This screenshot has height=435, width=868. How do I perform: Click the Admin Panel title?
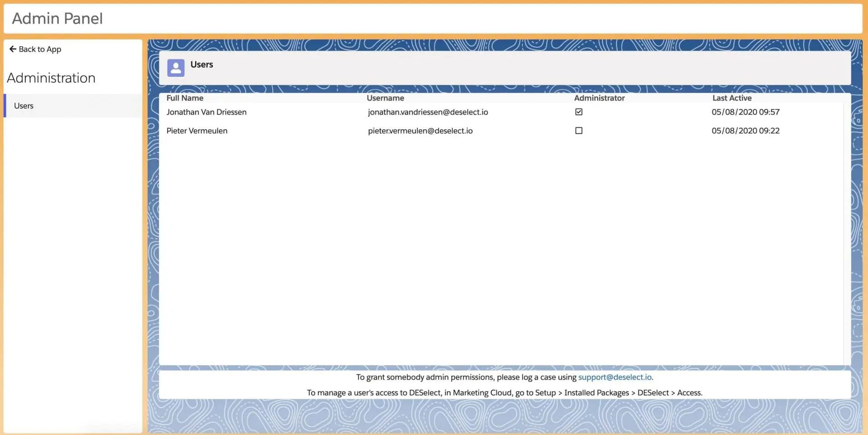57,19
